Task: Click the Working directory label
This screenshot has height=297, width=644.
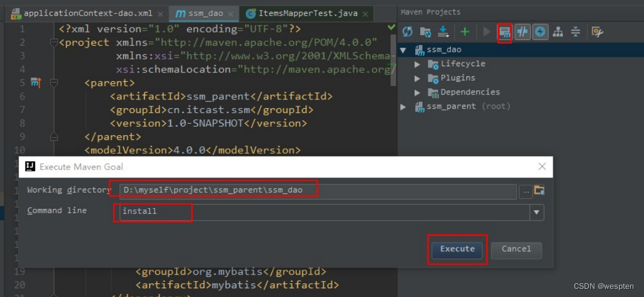Action: coord(69,190)
